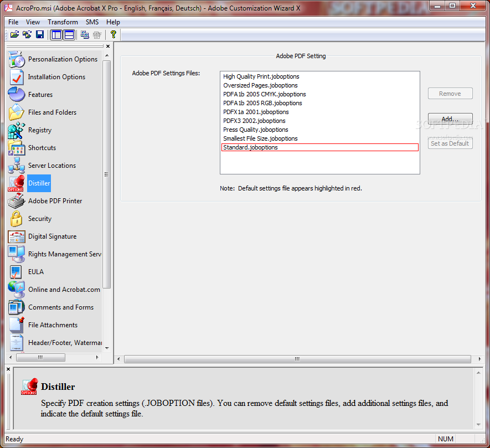Select Standard.joboptions default entry

319,147
